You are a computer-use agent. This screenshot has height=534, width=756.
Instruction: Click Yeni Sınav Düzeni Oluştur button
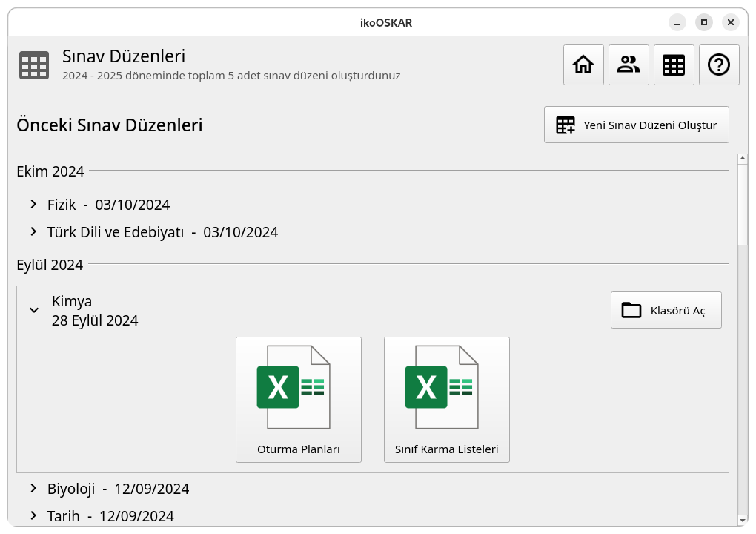pos(637,125)
